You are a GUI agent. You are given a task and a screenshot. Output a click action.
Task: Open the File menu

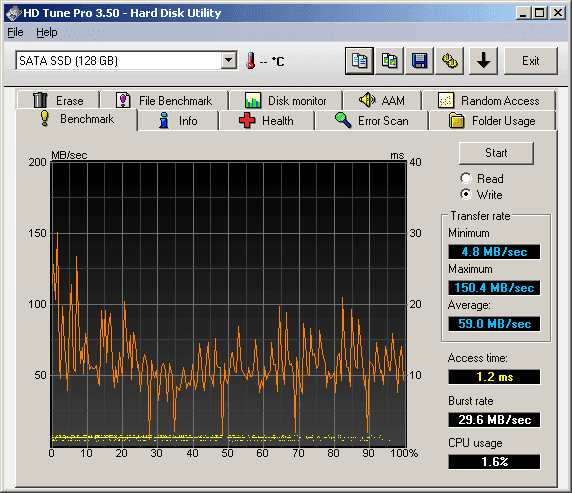click(15, 32)
